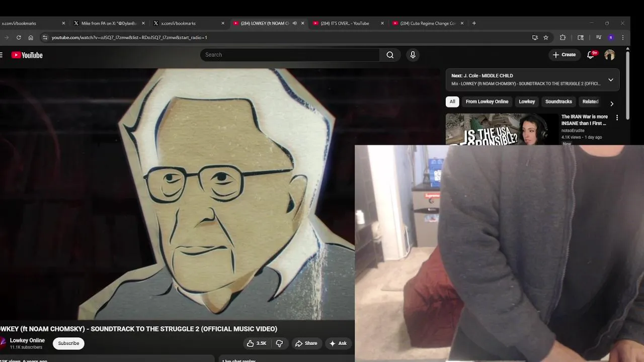Click the YouTube search input field
644x362 pixels.
(290, 55)
